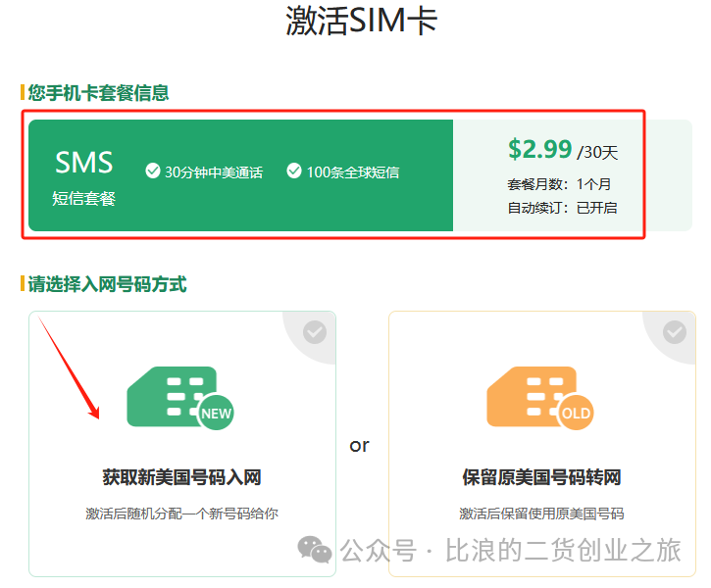Click 激活后随机分配一个新号码给你 description
The height and width of the screenshot is (588, 711).
point(181,514)
